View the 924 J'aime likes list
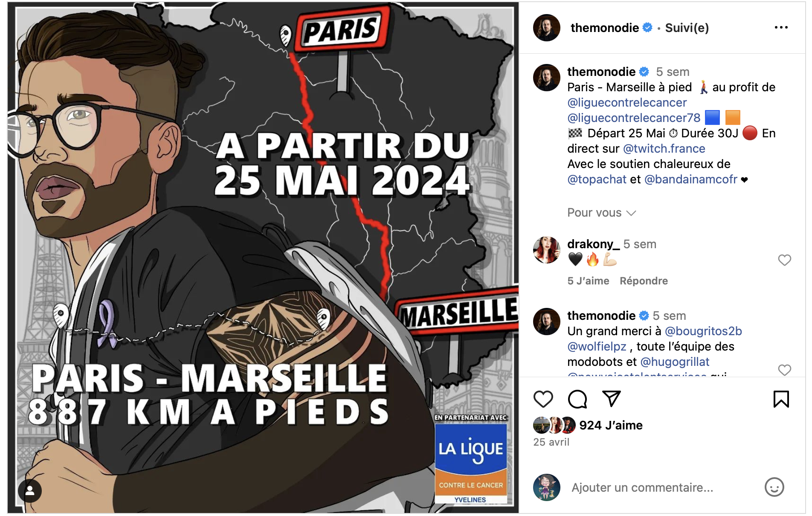Image resolution: width=812 pixels, height=516 pixels. pos(611,425)
